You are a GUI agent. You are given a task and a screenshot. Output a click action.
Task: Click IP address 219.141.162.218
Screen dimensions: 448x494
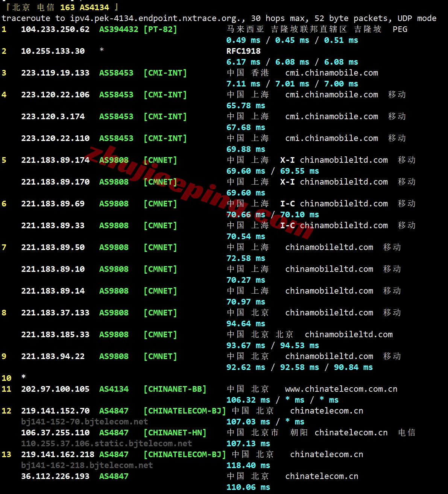point(58,455)
